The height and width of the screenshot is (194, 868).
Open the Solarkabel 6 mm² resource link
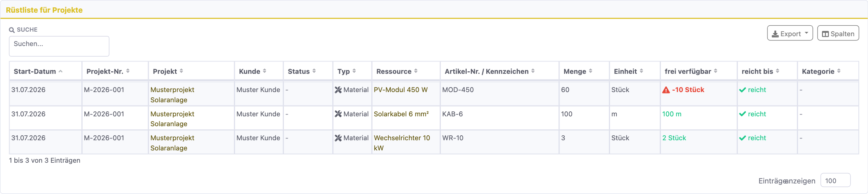401,114
